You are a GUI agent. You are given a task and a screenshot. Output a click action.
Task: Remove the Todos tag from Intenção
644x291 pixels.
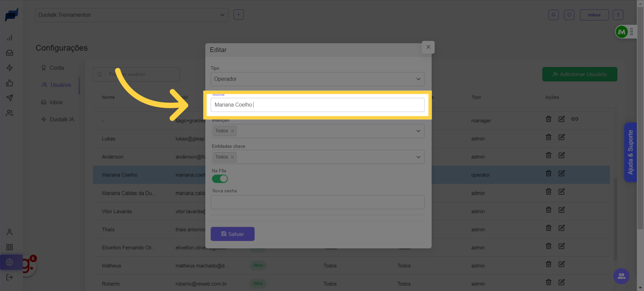pyautogui.click(x=232, y=131)
